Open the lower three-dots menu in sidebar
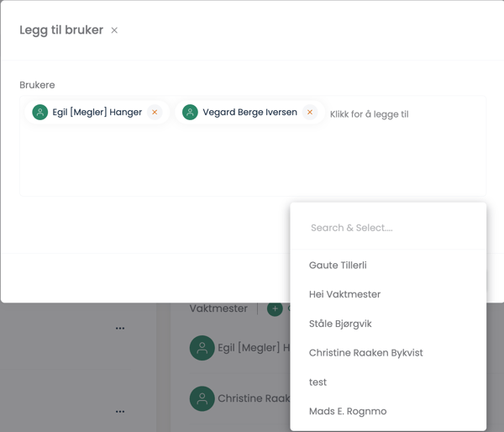Image resolution: width=504 pixels, height=432 pixels. coord(120,412)
